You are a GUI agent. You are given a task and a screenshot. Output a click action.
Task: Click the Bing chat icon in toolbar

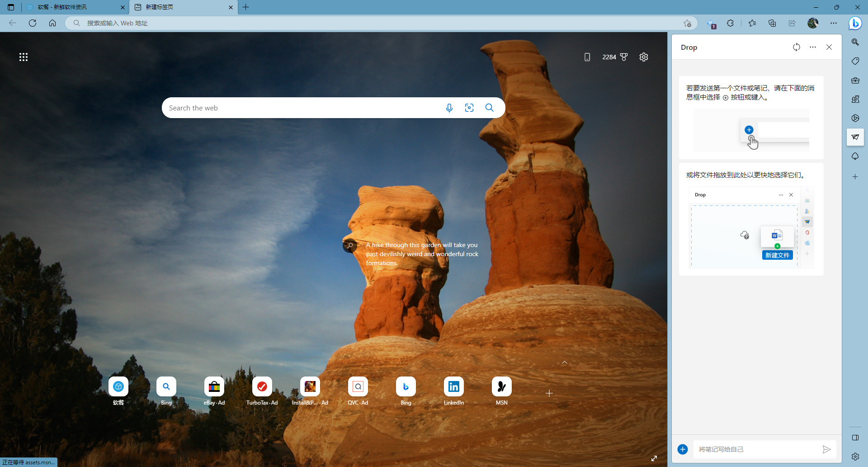(x=855, y=23)
